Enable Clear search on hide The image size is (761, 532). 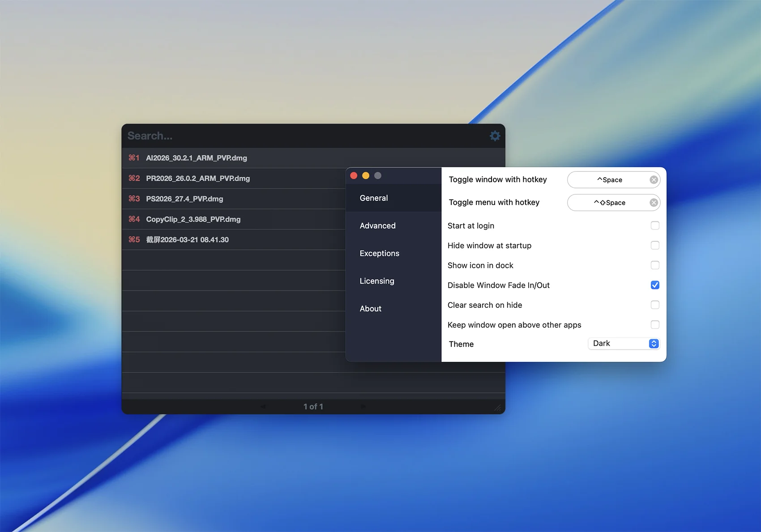click(x=654, y=305)
